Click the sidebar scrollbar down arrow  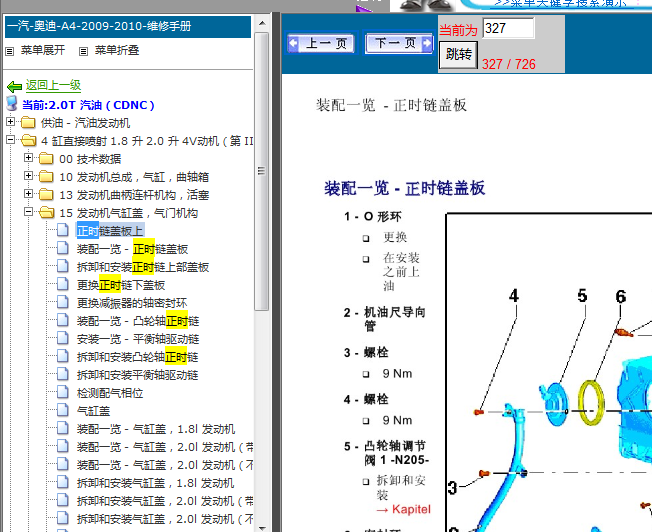coord(262,527)
